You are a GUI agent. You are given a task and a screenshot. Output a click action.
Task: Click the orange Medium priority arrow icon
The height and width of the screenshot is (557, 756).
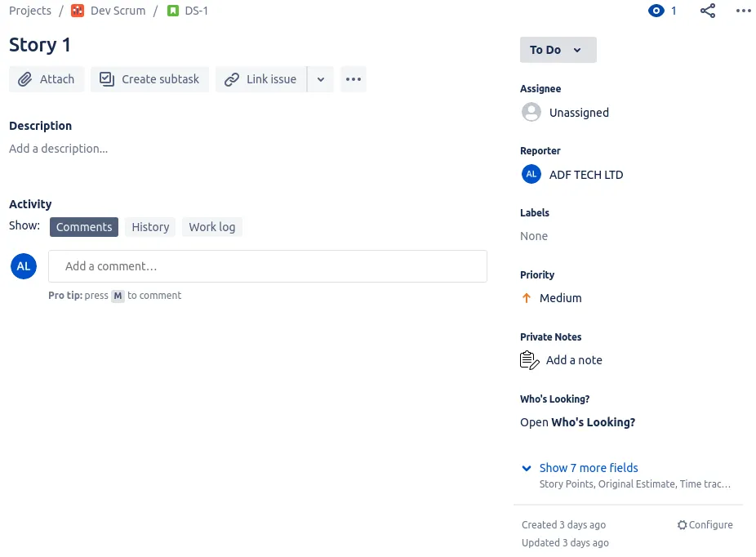527,298
